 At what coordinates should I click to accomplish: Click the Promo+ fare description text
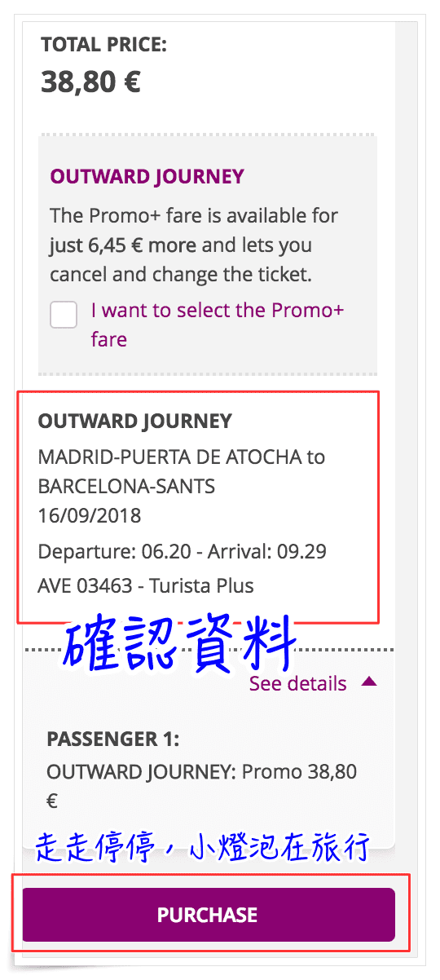tap(194, 245)
